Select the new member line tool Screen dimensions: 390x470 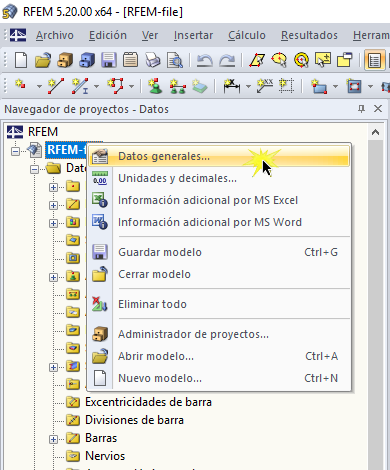click(x=80, y=86)
